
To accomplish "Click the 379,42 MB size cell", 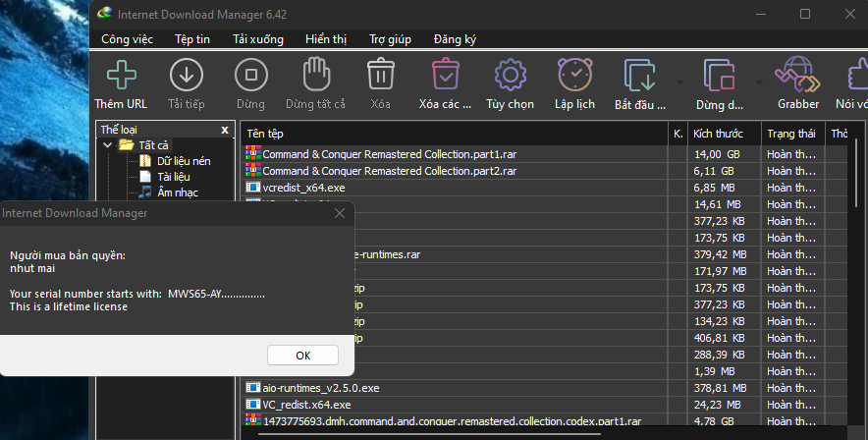I will pyautogui.click(x=724, y=254).
